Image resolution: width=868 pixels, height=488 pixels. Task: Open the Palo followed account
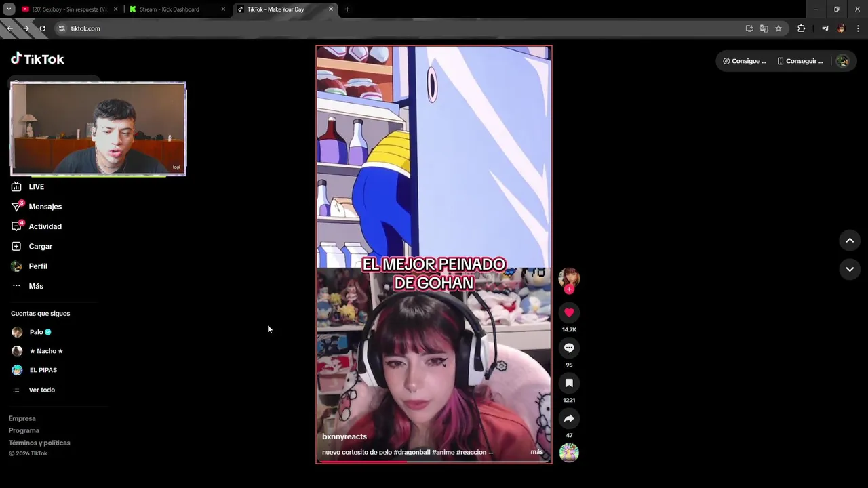31,332
